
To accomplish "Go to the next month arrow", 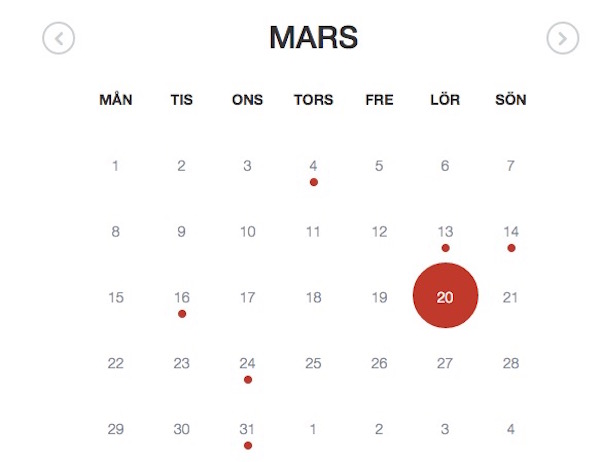I will [562, 38].
